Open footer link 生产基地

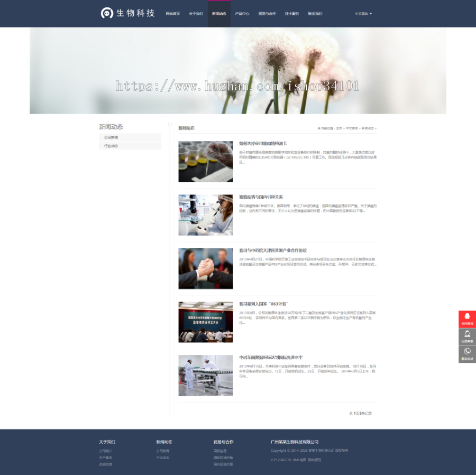coord(106,458)
